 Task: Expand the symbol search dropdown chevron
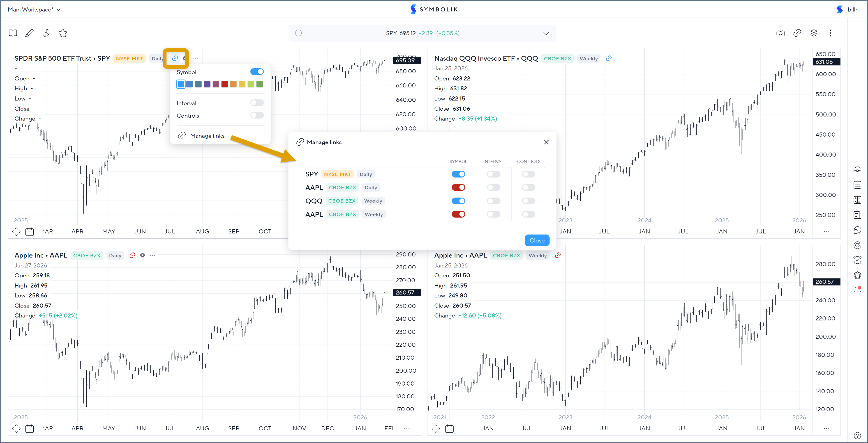coord(546,33)
